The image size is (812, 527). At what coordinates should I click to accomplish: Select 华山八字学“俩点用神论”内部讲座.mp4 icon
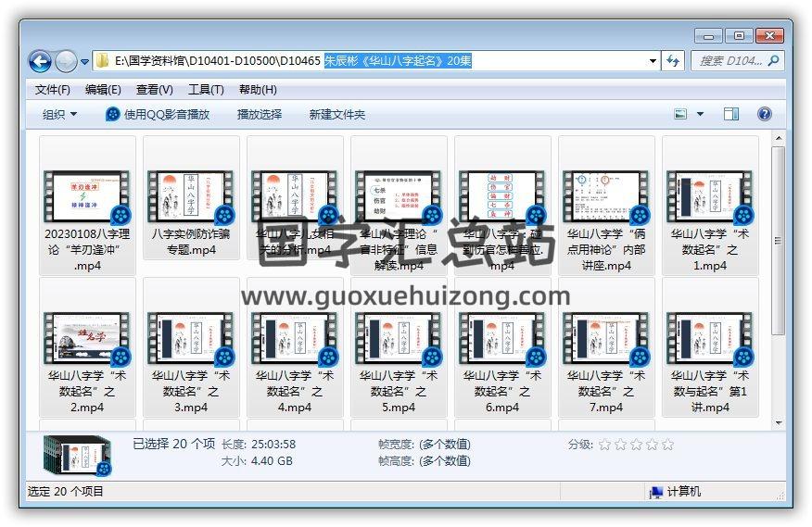pyautogui.click(x=606, y=196)
